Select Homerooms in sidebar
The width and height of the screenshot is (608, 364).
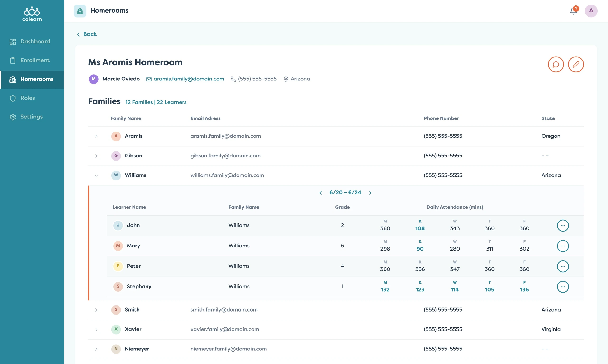pyautogui.click(x=32, y=79)
